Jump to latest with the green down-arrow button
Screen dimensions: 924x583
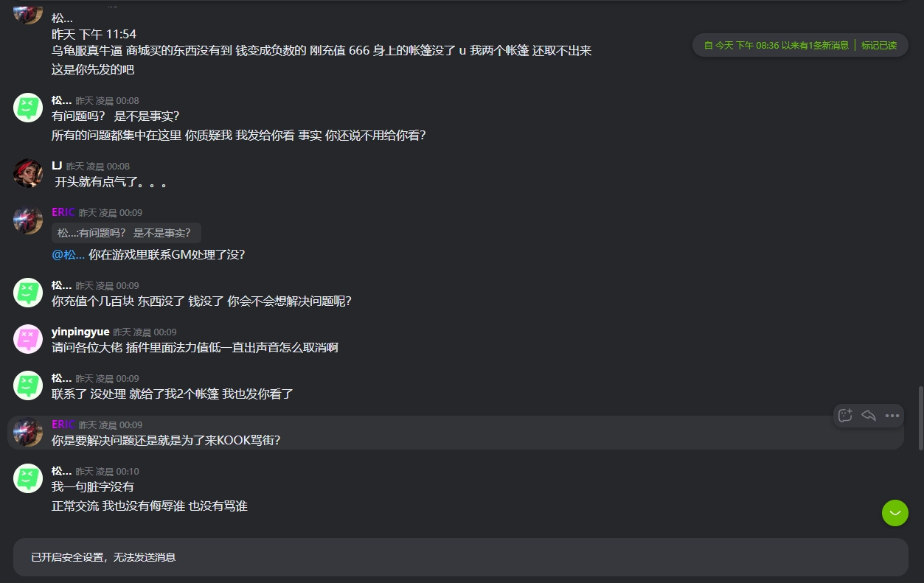click(895, 513)
